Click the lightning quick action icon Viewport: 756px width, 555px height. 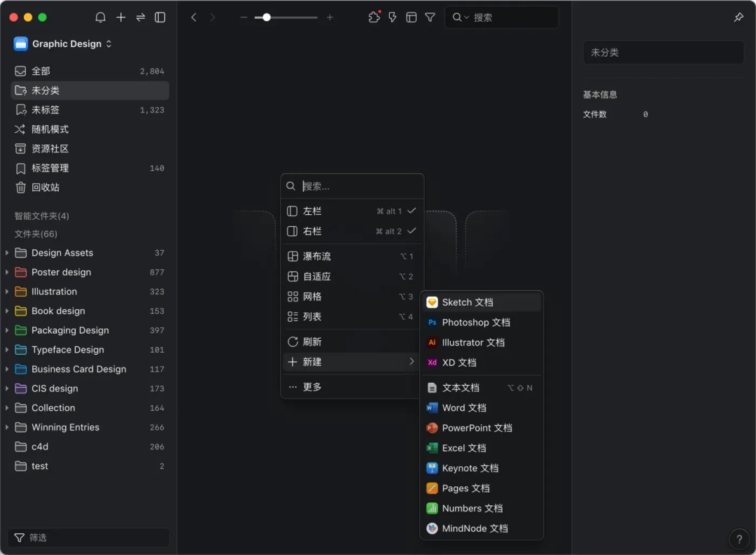[x=393, y=17]
